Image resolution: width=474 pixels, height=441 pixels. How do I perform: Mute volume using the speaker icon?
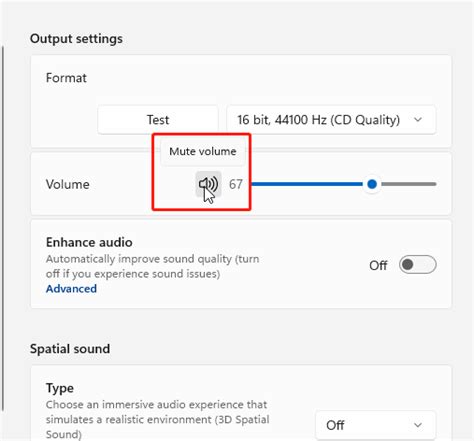pos(208,184)
